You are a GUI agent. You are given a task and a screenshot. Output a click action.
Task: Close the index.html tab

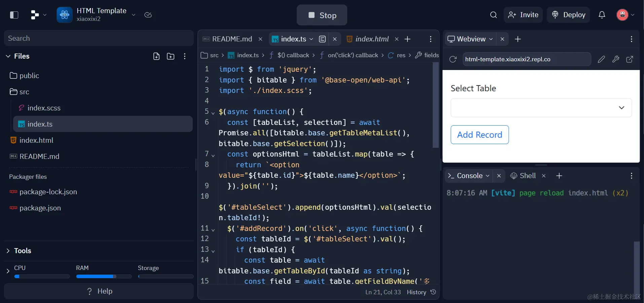397,39
